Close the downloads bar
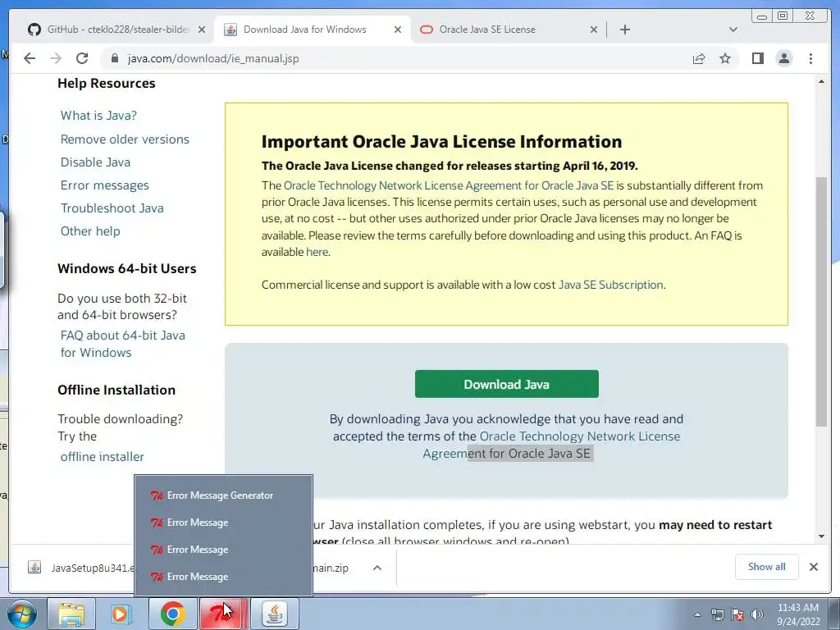840x630 pixels. 813,567
